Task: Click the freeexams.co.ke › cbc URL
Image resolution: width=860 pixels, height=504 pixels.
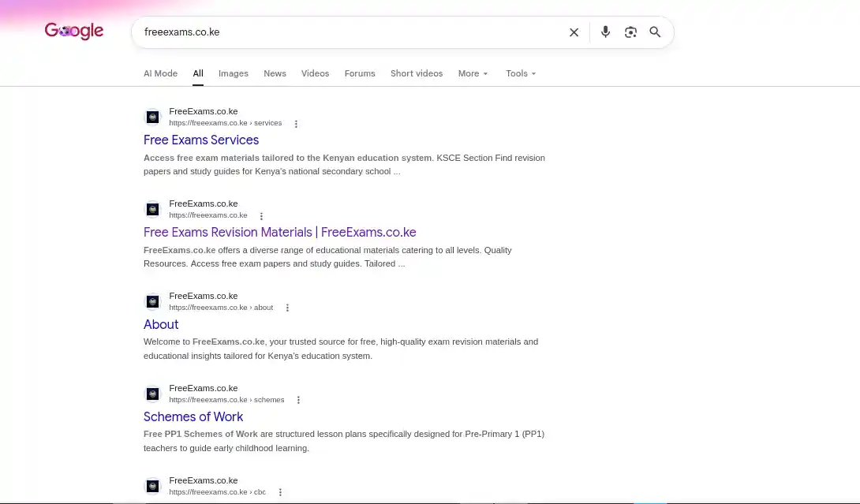Action: [217, 492]
